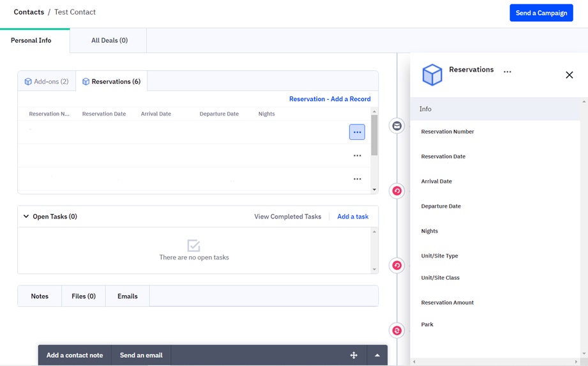Click the email envelope timeline marker

396,126
